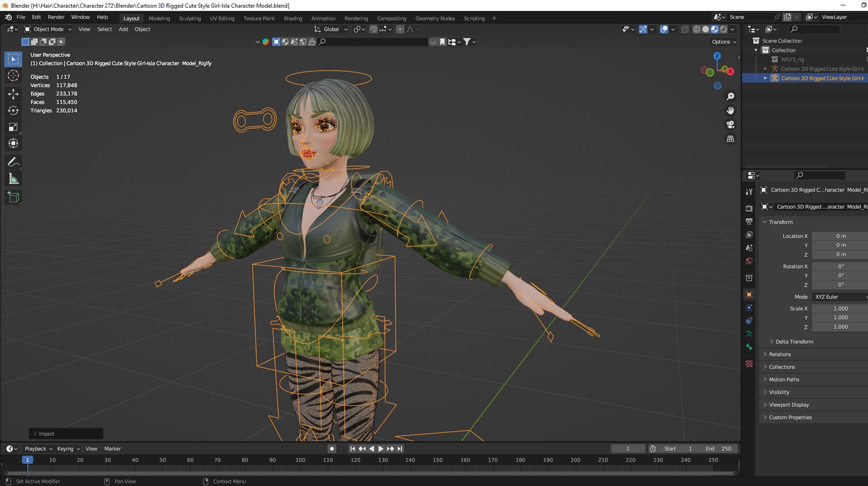Viewport: 868px width, 486px height.
Task: Activate the Rotate tool
Action: pyautogui.click(x=13, y=110)
